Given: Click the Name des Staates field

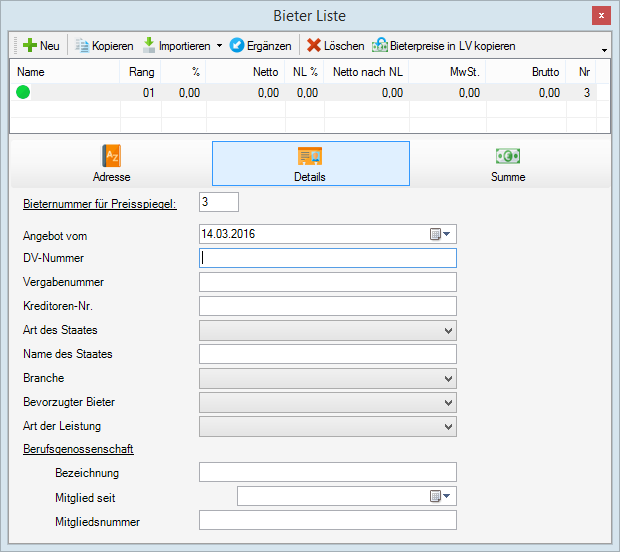Looking at the screenshot, I should coord(328,354).
